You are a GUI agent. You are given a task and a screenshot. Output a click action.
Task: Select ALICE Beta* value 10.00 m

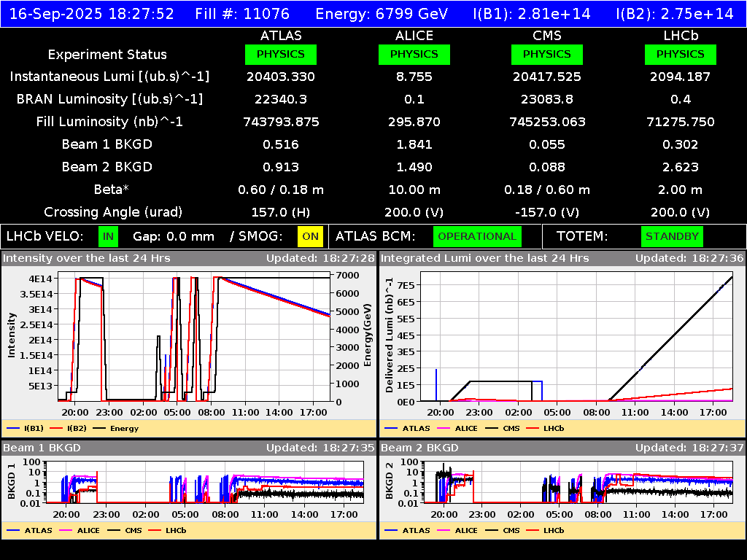tap(414, 190)
